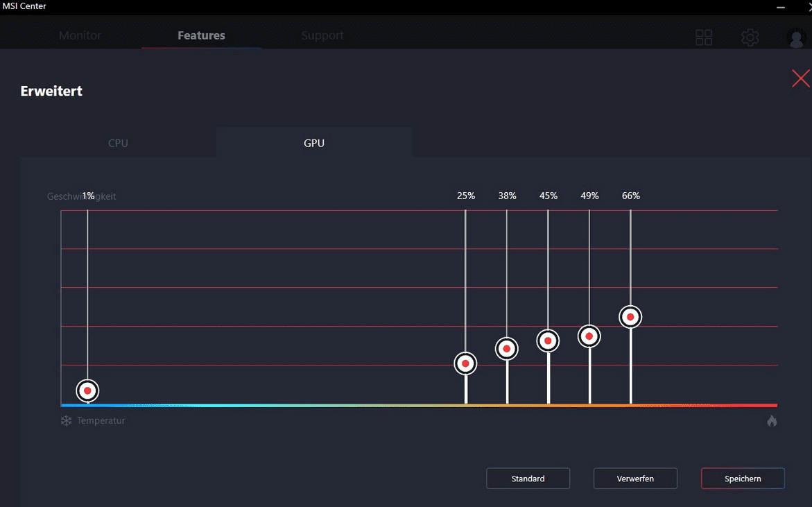Click the 49% value label
Screen dimensions: 812x507
pyautogui.click(x=589, y=196)
